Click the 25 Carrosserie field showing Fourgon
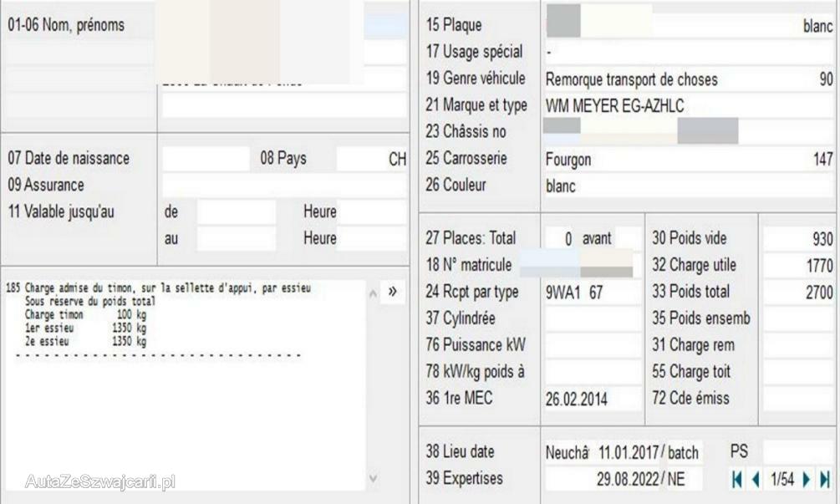 [x=689, y=159]
